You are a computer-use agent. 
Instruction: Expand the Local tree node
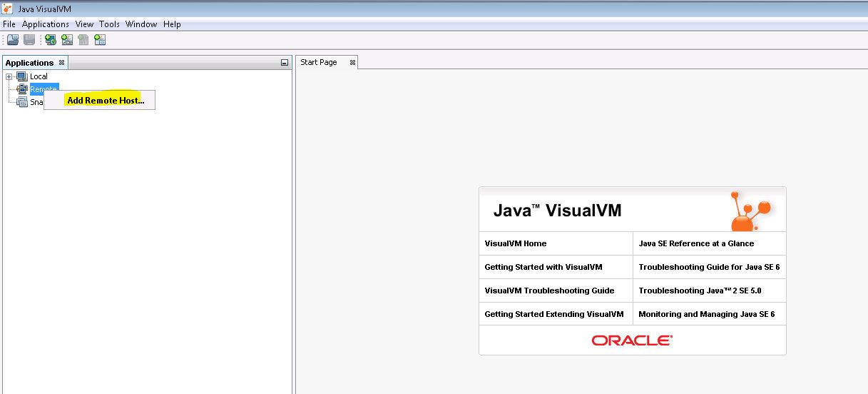tap(9, 76)
